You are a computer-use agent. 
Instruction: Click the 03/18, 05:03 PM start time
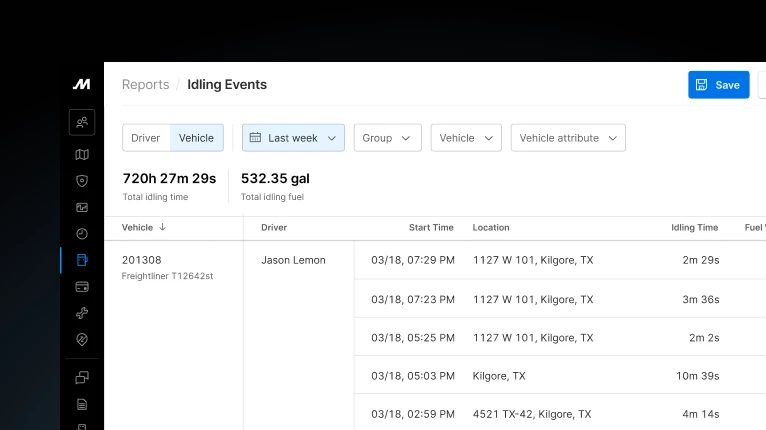click(x=413, y=376)
